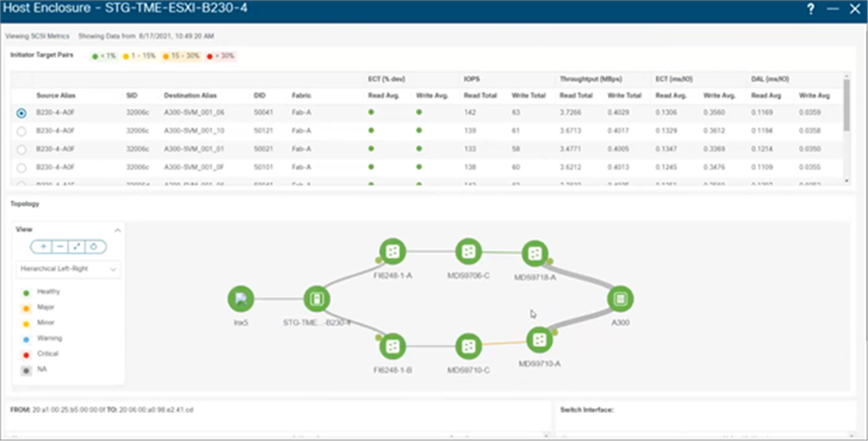Click Read Avg status dot for A300-SVM_001_06
The width and height of the screenshot is (868, 441).
tap(371, 112)
